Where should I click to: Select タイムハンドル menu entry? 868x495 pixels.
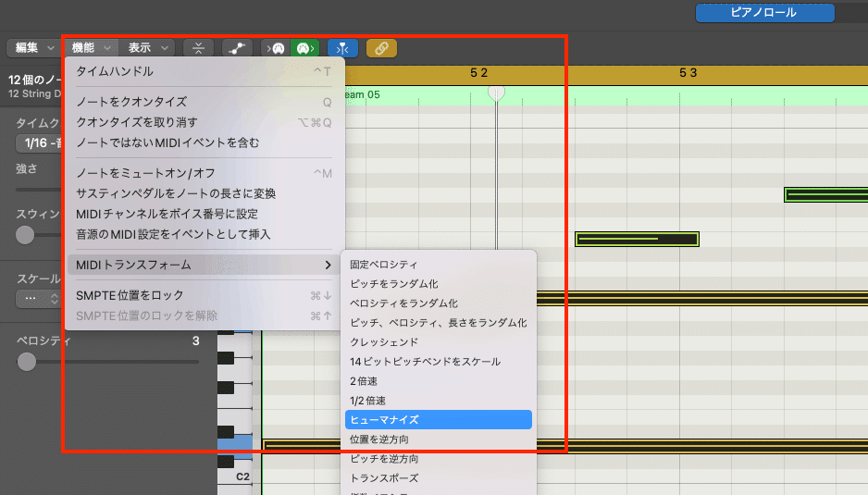[x=204, y=71]
